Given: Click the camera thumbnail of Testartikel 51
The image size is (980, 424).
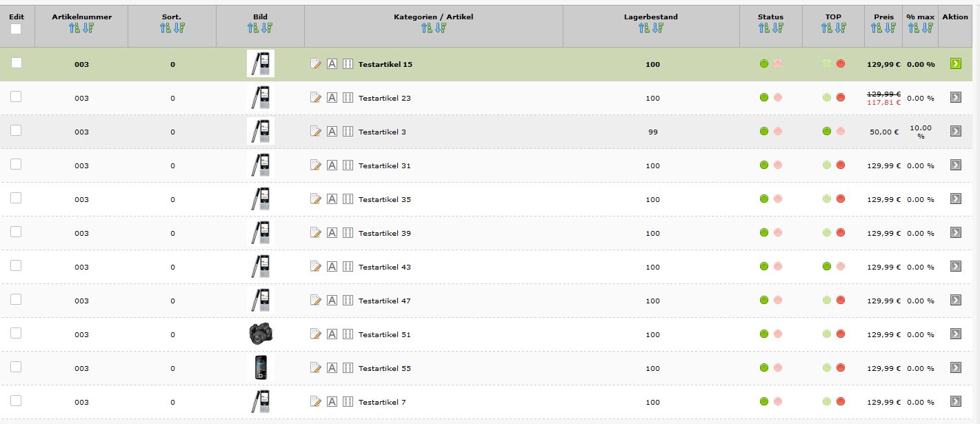Looking at the screenshot, I should [x=261, y=334].
